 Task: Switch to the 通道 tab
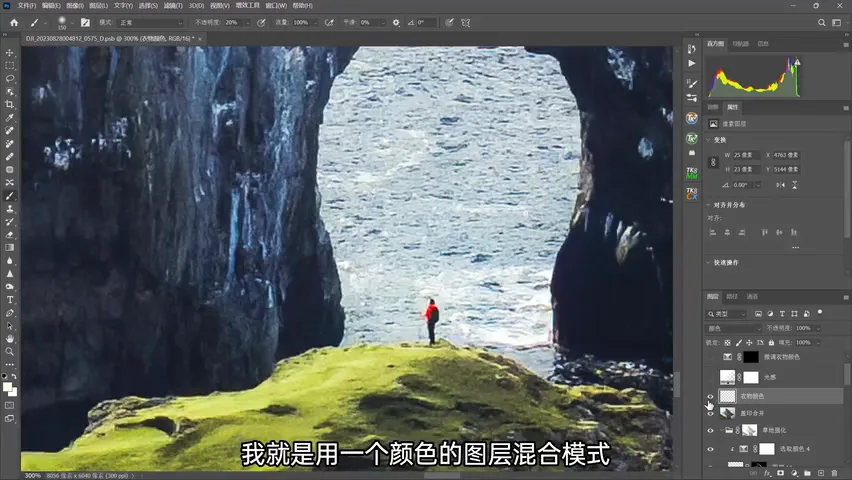point(752,297)
